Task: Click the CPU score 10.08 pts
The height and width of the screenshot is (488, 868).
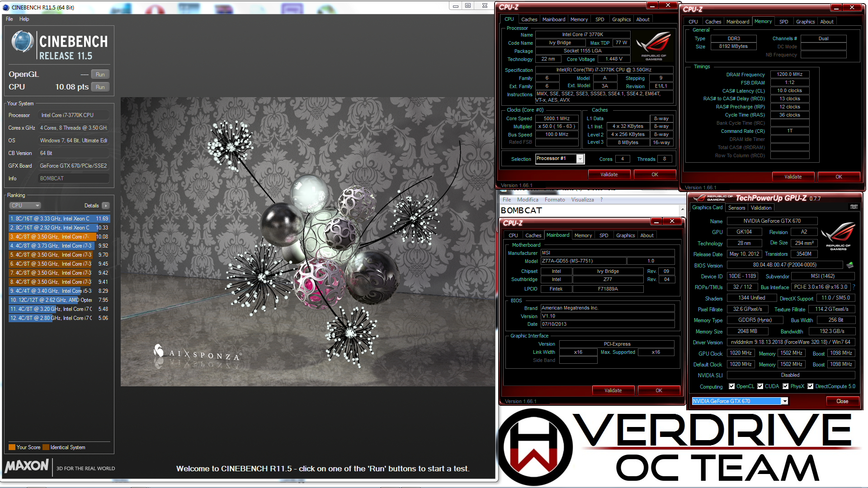Action: (x=72, y=87)
